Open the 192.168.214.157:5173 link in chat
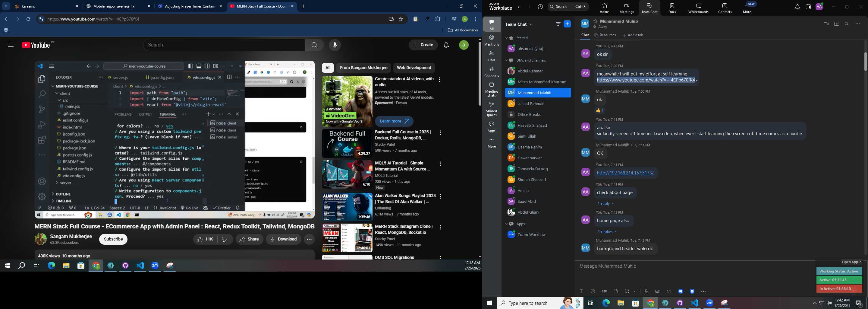The width and height of the screenshot is (868, 309). [625, 173]
